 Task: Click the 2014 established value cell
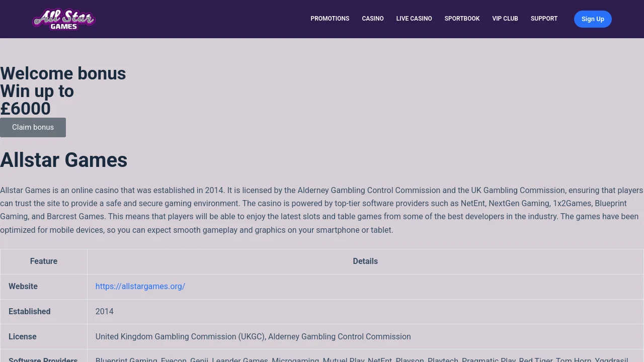(x=104, y=311)
